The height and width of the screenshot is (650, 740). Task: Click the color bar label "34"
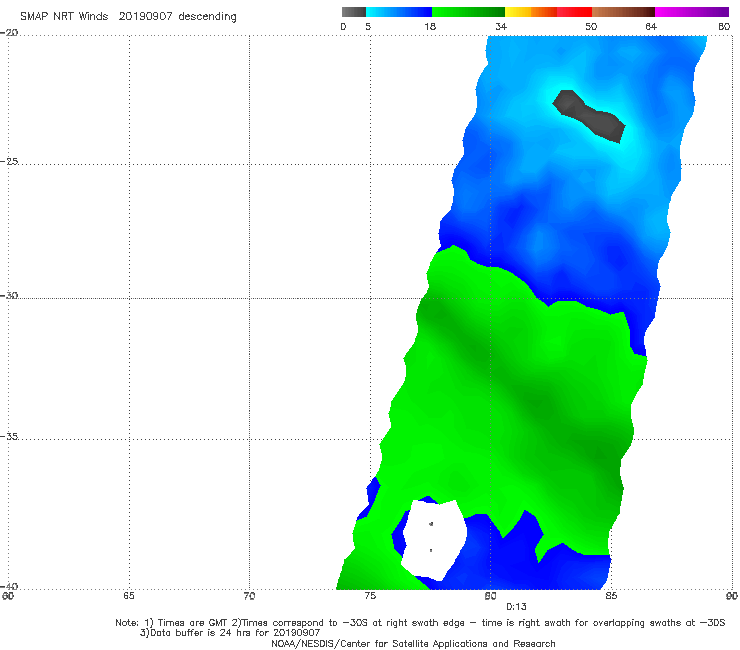point(501,27)
